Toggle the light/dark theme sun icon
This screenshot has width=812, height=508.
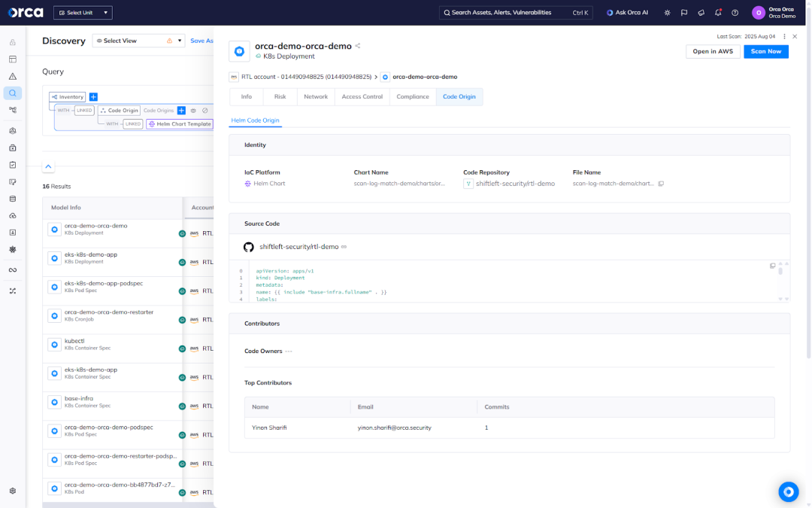point(667,13)
